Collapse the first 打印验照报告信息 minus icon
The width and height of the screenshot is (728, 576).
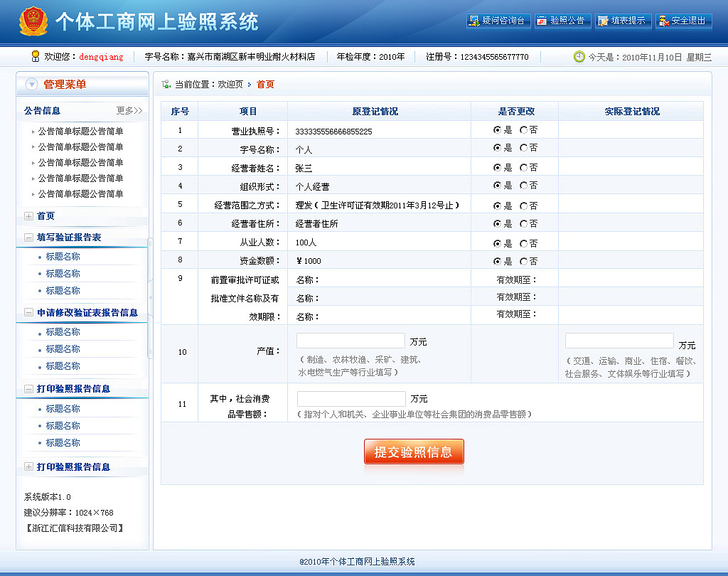click(28, 389)
